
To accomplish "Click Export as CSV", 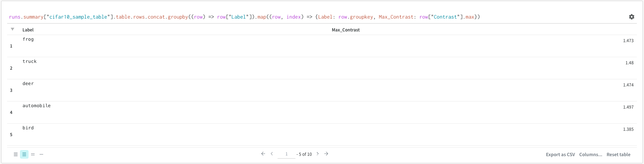I will point(560,155).
